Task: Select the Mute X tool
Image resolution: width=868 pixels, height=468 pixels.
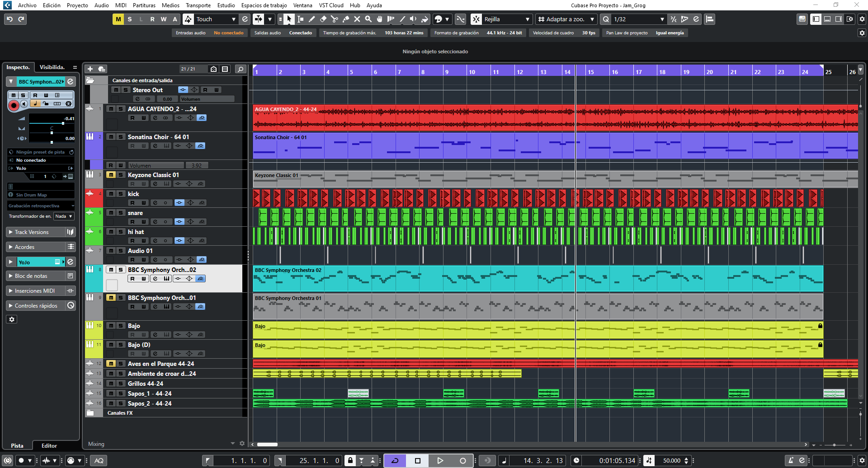Action: 357,19
